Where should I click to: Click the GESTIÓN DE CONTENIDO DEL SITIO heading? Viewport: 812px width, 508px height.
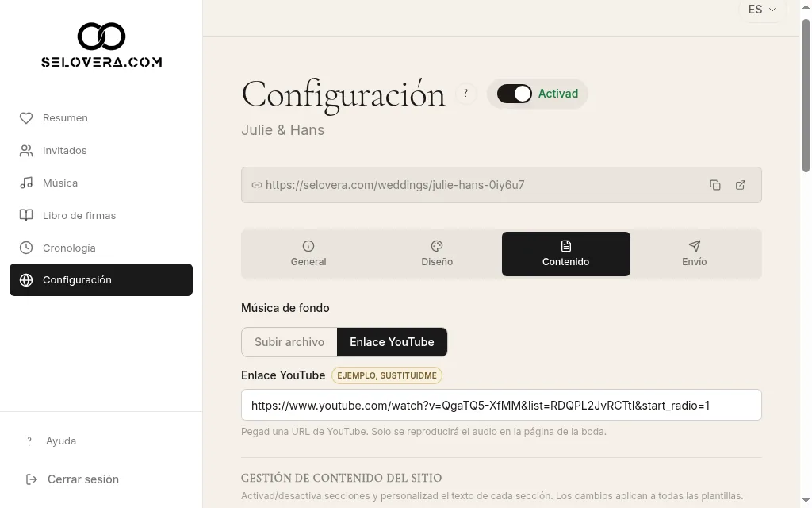tap(341, 478)
